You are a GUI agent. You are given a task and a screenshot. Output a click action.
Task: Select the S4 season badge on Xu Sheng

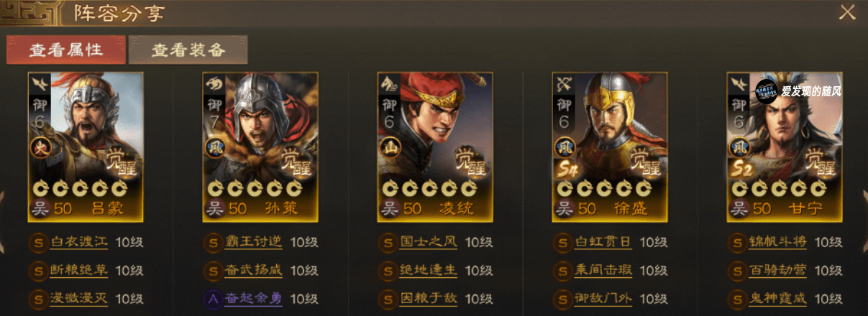[x=564, y=171]
